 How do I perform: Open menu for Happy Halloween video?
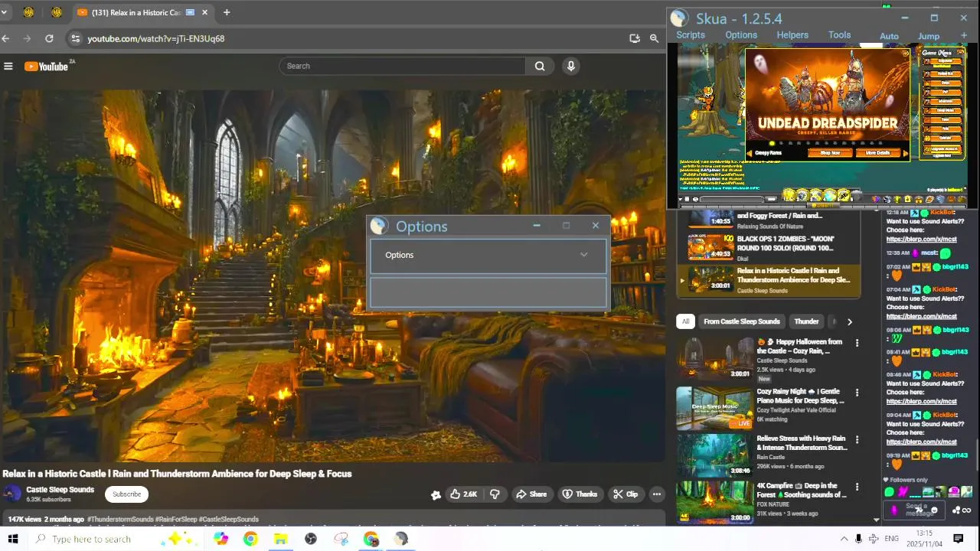pyautogui.click(x=857, y=344)
